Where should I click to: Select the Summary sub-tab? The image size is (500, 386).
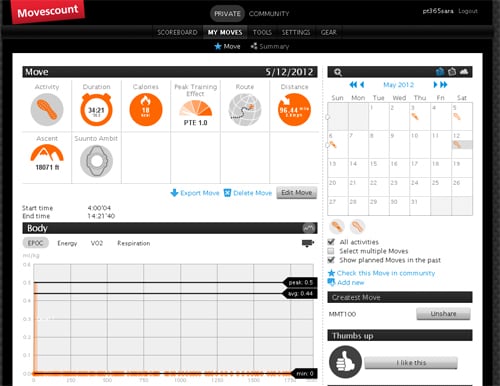point(270,46)
